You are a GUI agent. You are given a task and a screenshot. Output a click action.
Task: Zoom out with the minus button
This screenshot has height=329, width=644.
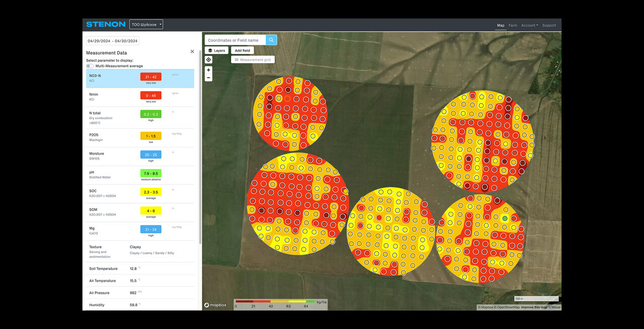[208, 78]
